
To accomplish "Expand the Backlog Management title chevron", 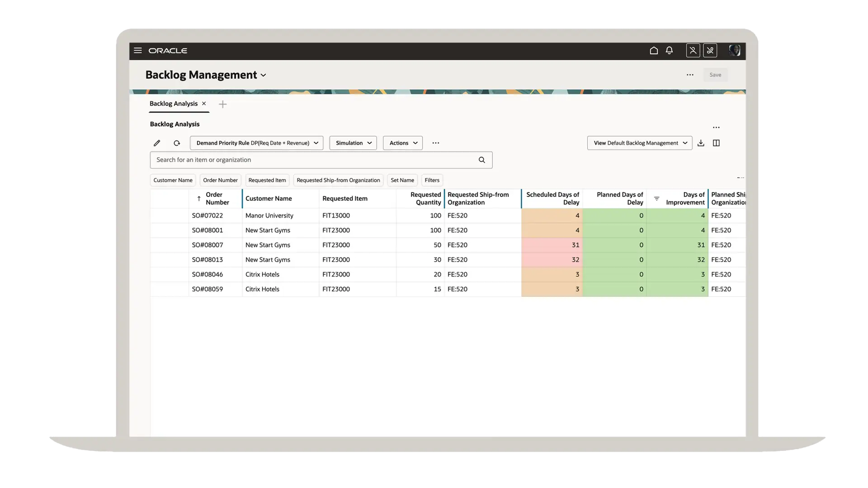I will (x=264, y=75).
